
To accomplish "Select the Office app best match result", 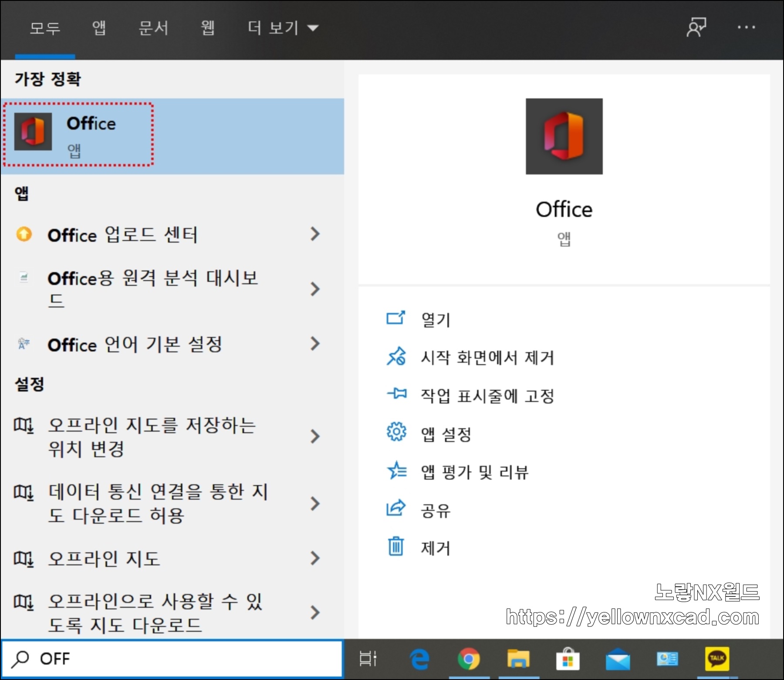I will pos(172,136).
